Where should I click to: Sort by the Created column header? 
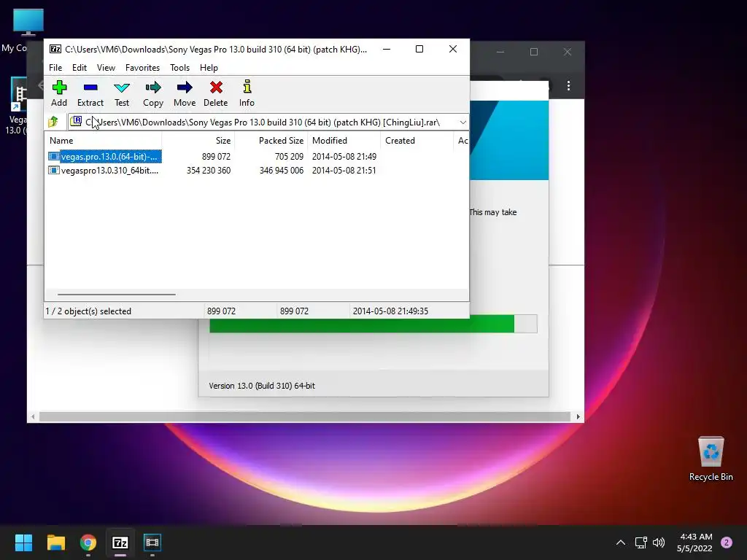pos(417,141)
